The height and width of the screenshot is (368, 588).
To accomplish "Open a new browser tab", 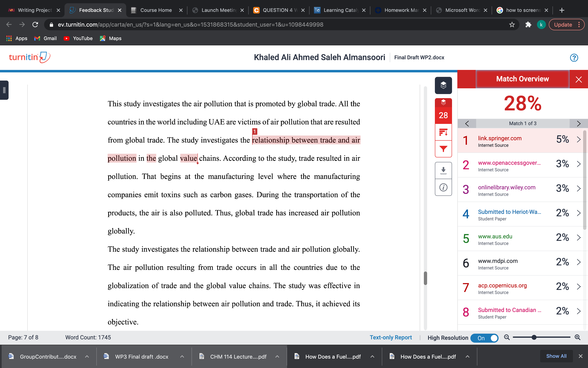I will (561, 10).
